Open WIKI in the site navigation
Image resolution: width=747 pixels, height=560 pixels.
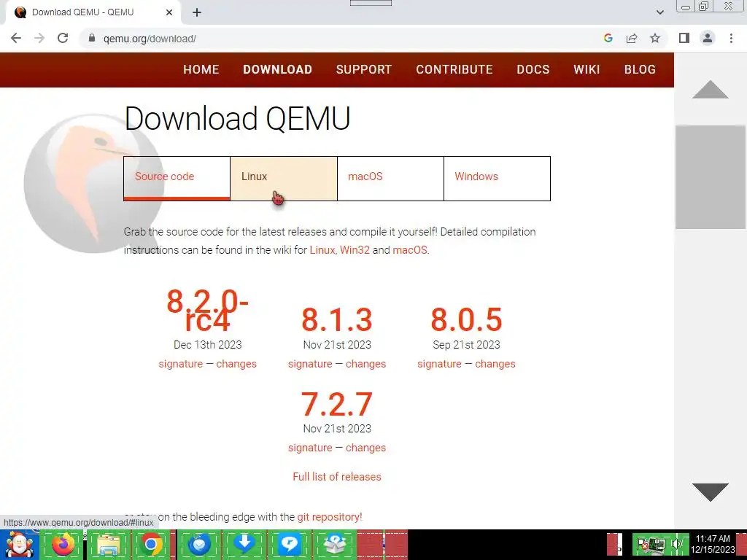click(587, 69)
